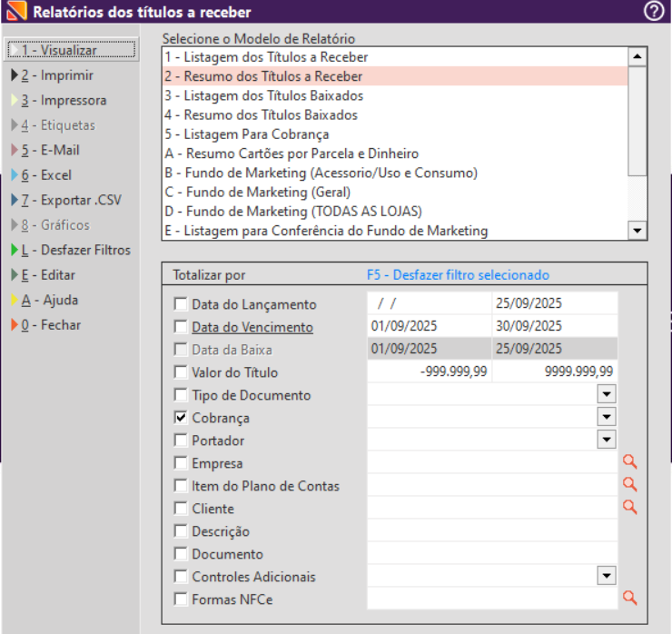This screenshot has width=672, height=634.
Task: Uncheck the Cobrança checkbox
Action: tap(181, 418)
